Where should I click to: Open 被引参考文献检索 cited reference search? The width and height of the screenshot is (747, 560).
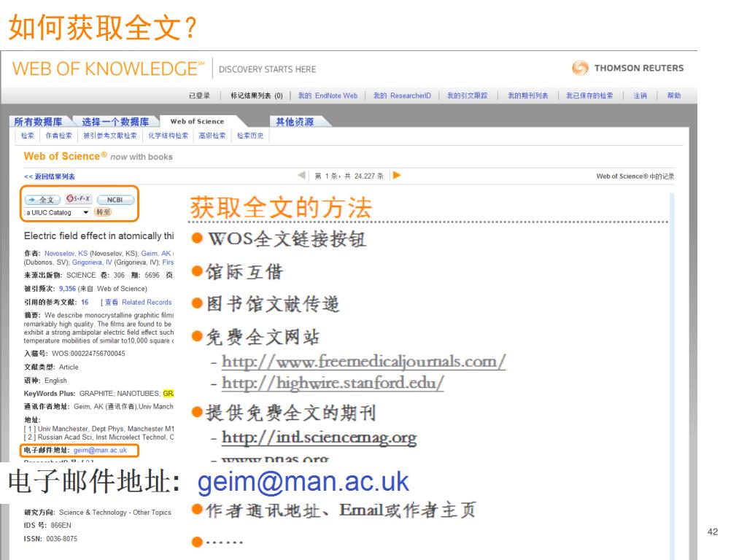tap(110, 136)
